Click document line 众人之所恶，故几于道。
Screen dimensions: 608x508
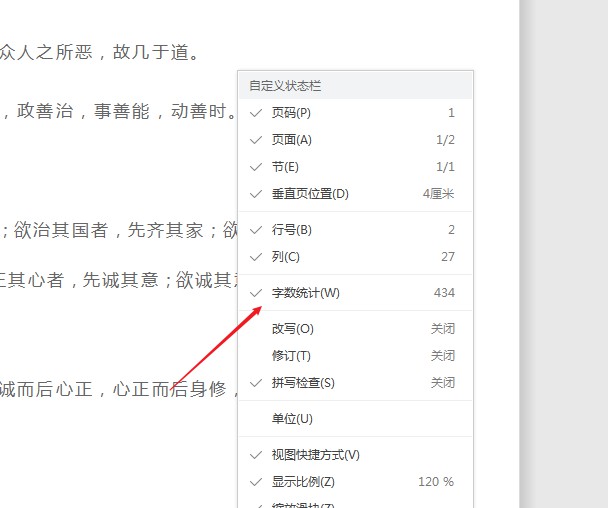click(x=100, y=52)
